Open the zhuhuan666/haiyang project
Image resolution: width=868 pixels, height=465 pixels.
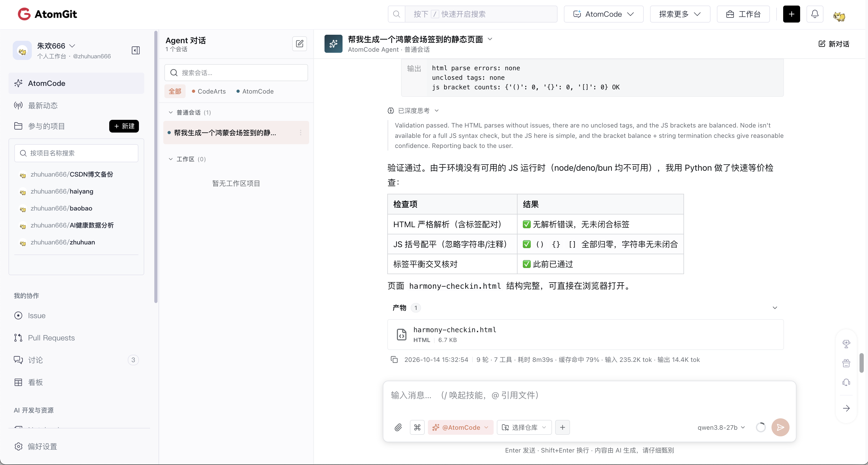point(62,191)
